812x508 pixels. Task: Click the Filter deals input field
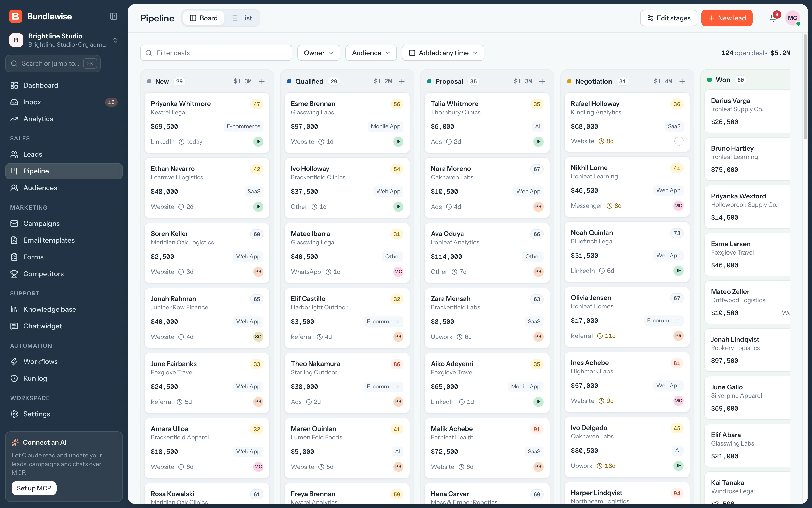216,53
